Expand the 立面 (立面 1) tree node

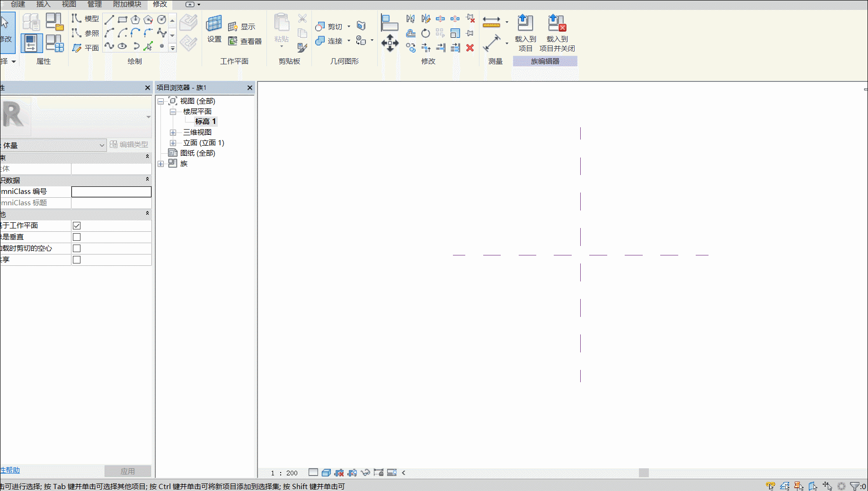(x=173, y=143)
